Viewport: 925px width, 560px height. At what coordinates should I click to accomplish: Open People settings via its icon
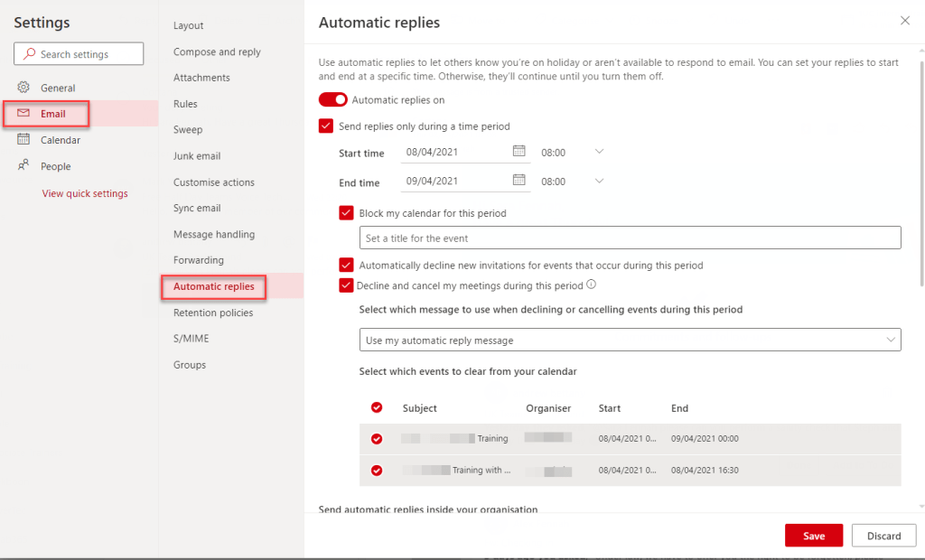click(24, 166)
